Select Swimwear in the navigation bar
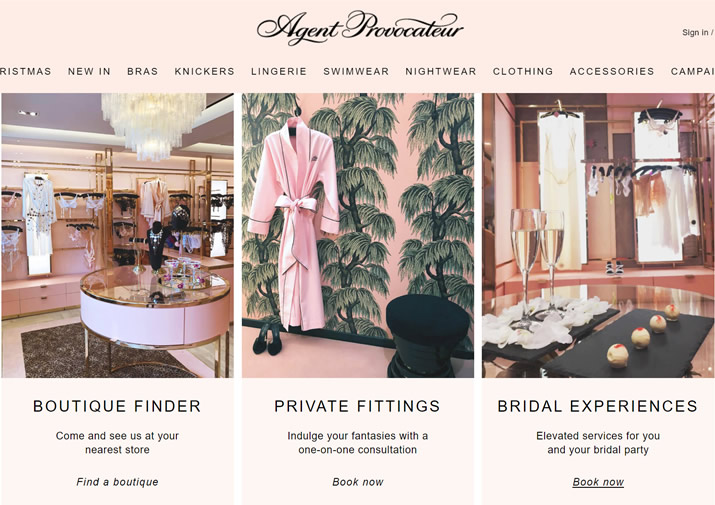This screenshot has width=715, height=505. coord(357,72)
